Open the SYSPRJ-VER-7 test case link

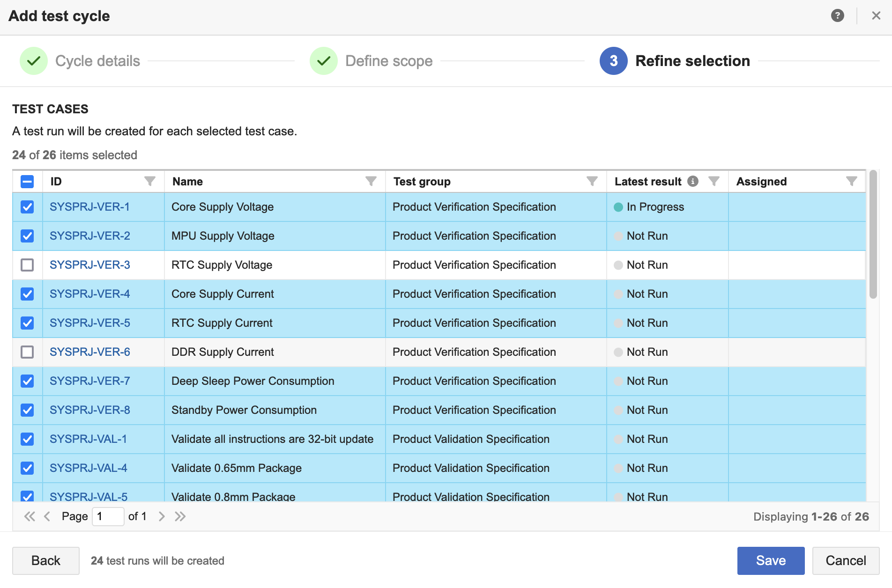tap(90, 381)
